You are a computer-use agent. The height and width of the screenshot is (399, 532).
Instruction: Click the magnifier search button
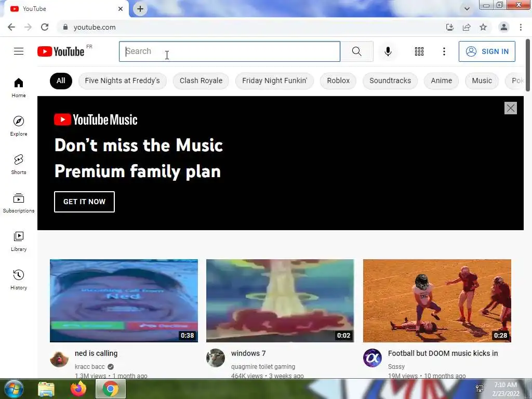pos(356,51)
